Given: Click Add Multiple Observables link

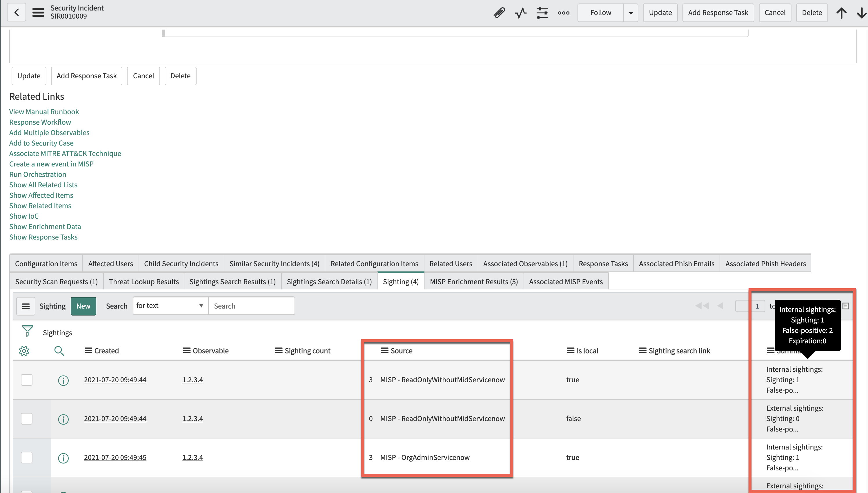Looking at the screenshot, I should 49,133.
